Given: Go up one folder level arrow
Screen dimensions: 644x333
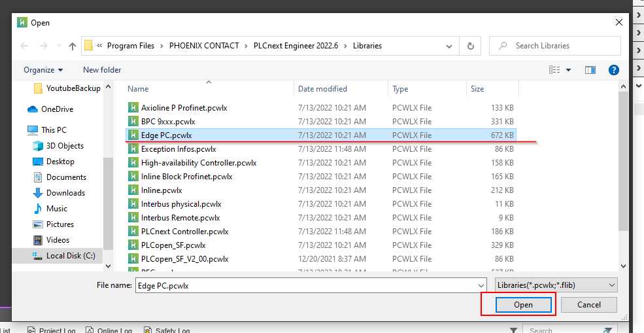Looking at the screenshot, I should tap(73, 46).
